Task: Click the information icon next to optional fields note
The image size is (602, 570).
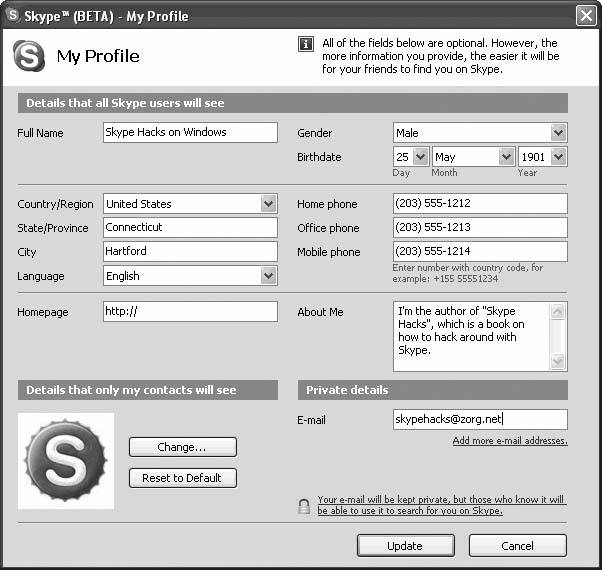Action: coord(306,44)
